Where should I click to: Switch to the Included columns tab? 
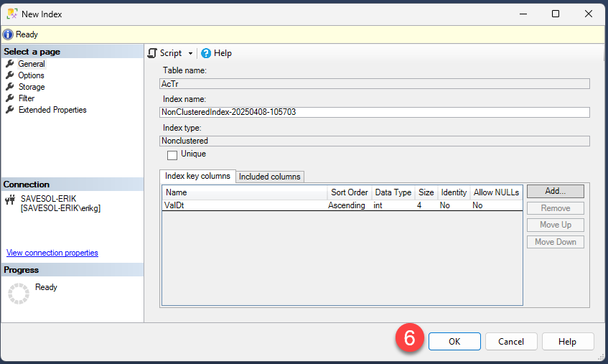coord(270,177)
